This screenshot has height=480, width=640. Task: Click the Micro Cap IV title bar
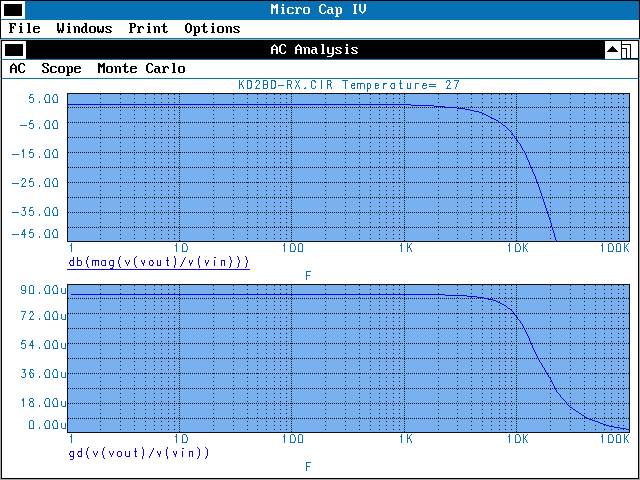[318, 10]
